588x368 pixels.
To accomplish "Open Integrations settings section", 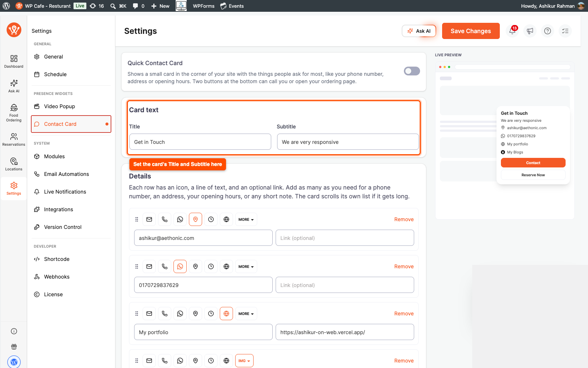I will pos(71,209).
